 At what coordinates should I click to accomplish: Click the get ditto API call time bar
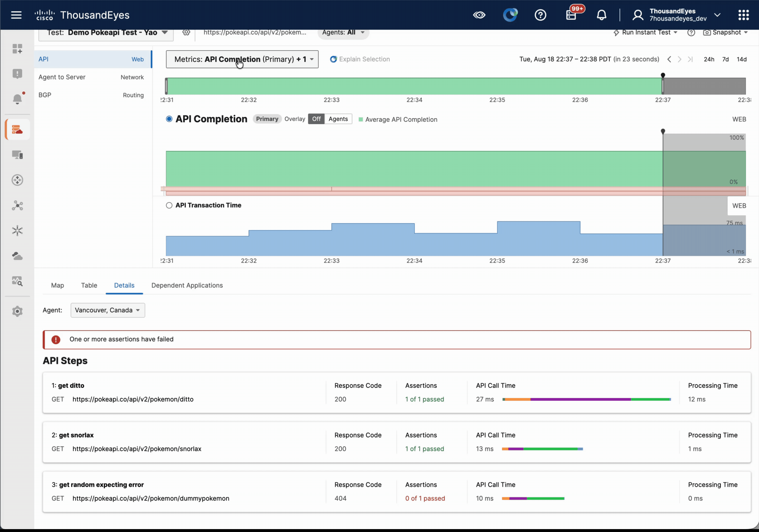point(586,399)
